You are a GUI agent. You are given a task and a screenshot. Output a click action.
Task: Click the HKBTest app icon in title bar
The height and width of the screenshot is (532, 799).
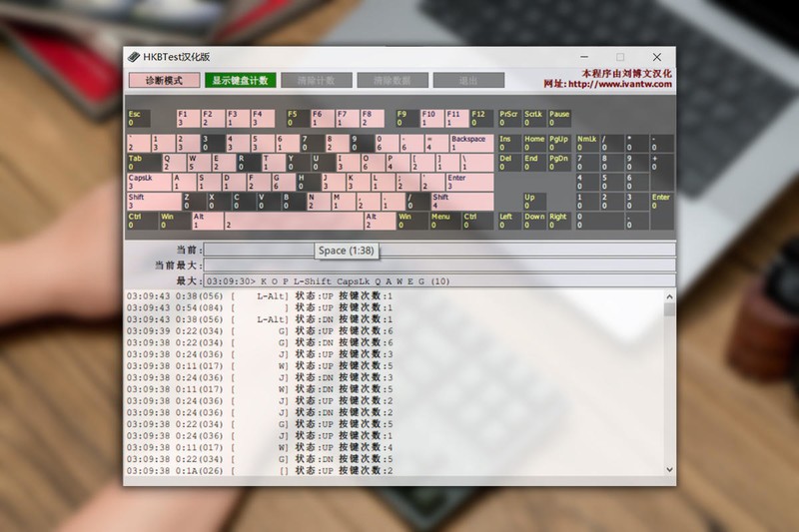click(x=134, y=57)
